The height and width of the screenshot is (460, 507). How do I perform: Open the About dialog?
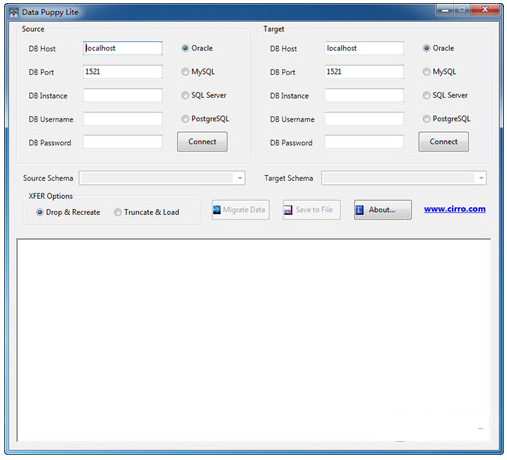[x=383, y=210]
